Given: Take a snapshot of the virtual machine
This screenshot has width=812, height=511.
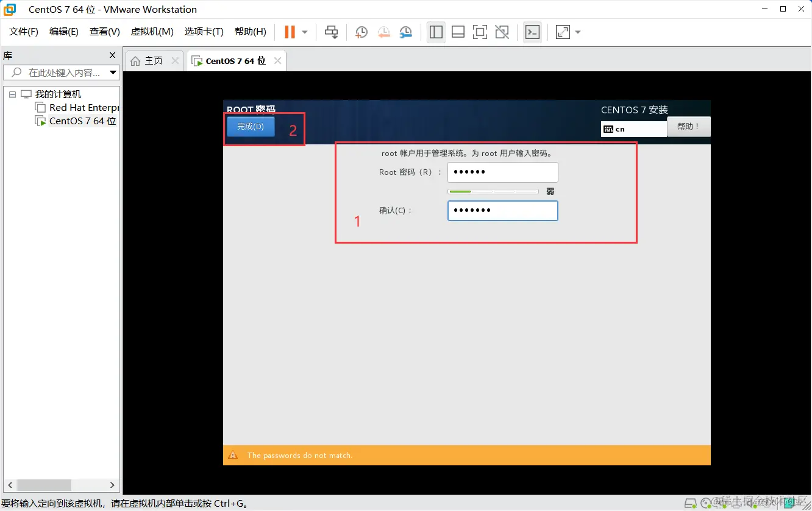Looking at the screenshot, I should [x=361, y=32].
